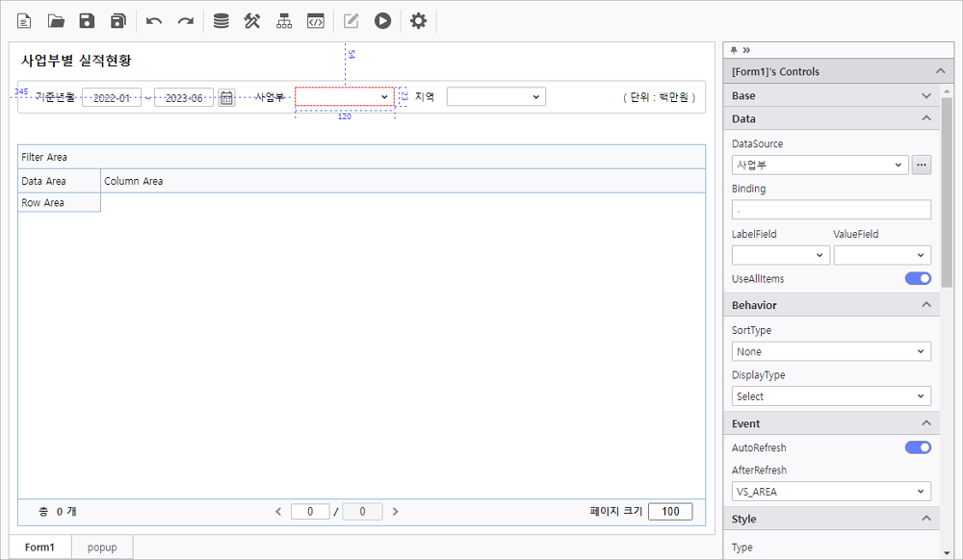Image resolution: width=963 pixels, height=560 pixels.
Task: Open the code editor icon
Action: coord(315,21)
